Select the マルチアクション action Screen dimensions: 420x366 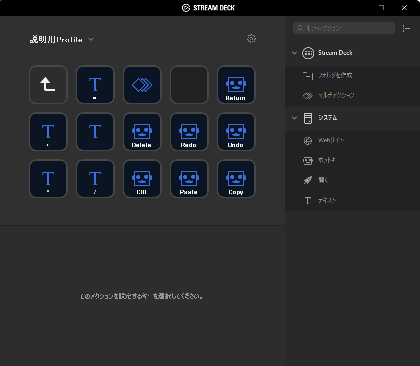[353, 95]
